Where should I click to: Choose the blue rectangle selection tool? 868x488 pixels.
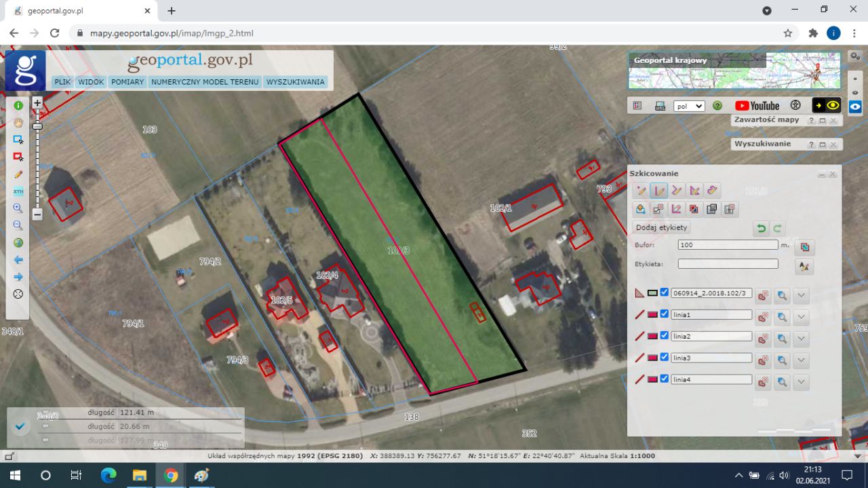[18, 139]
